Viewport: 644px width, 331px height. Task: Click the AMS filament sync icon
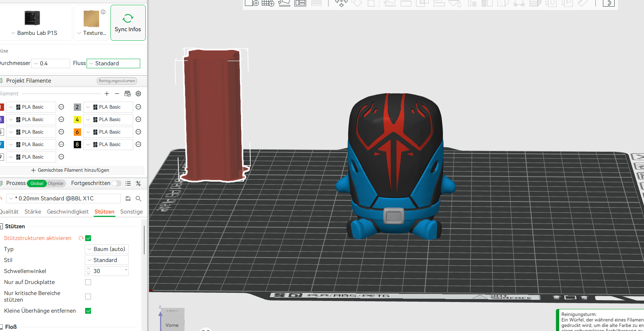point(128,94)
